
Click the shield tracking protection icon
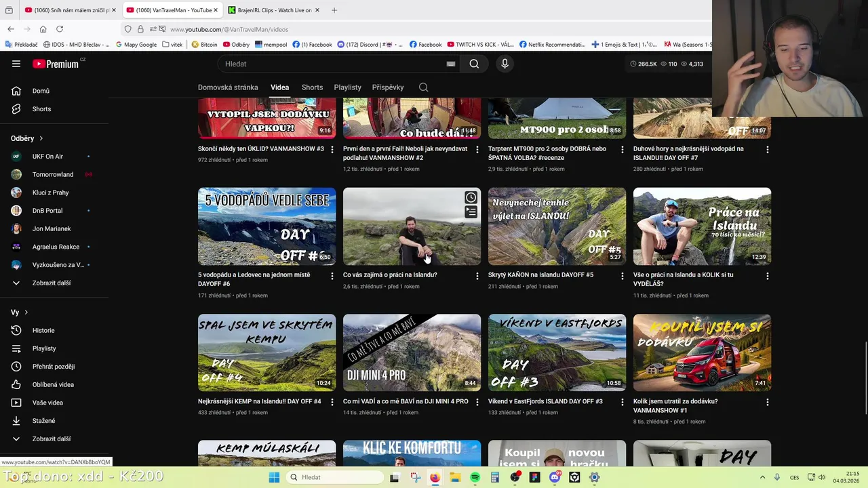[x=127, y=29]
